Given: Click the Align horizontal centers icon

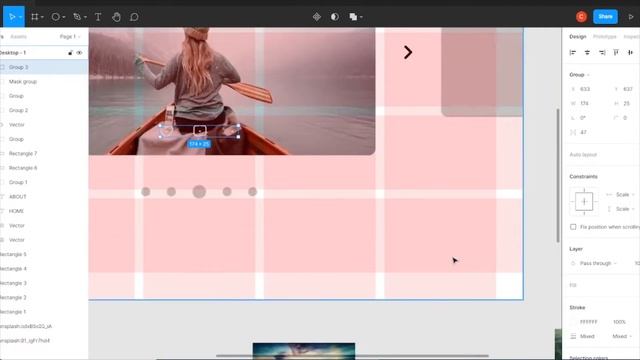Looking at the screenshot, I should click(587, 52).
